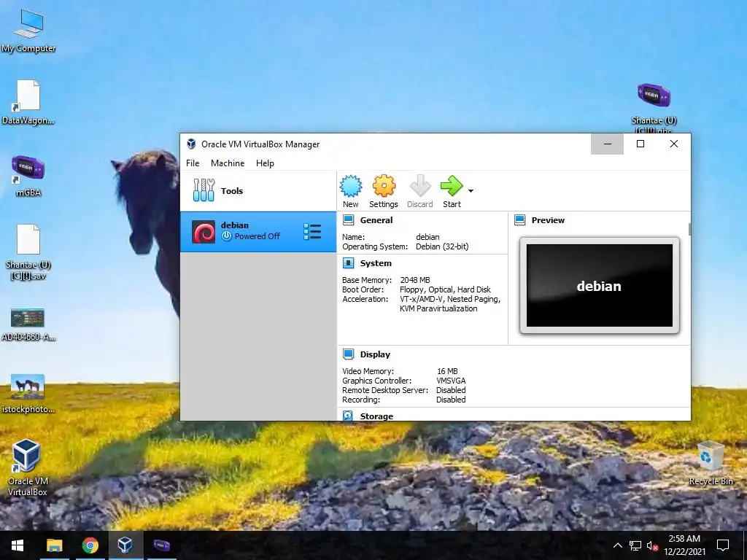This screenshot has height=560, width=747.
Task: Select the Tools entry icon
Action: coord(204,190)
